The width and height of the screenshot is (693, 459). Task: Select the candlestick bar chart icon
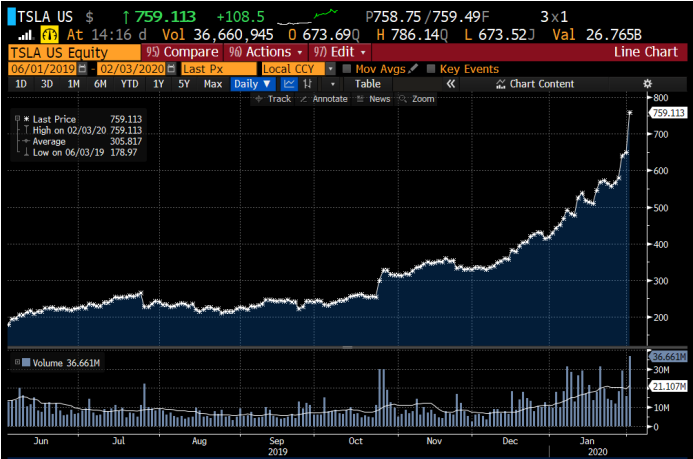pos(308,84)
